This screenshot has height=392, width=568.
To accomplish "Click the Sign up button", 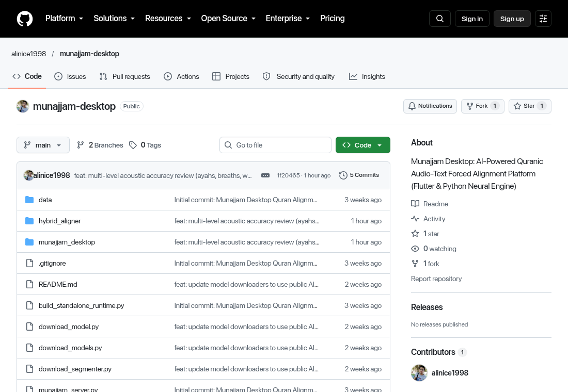I will [x=512, y=19].
